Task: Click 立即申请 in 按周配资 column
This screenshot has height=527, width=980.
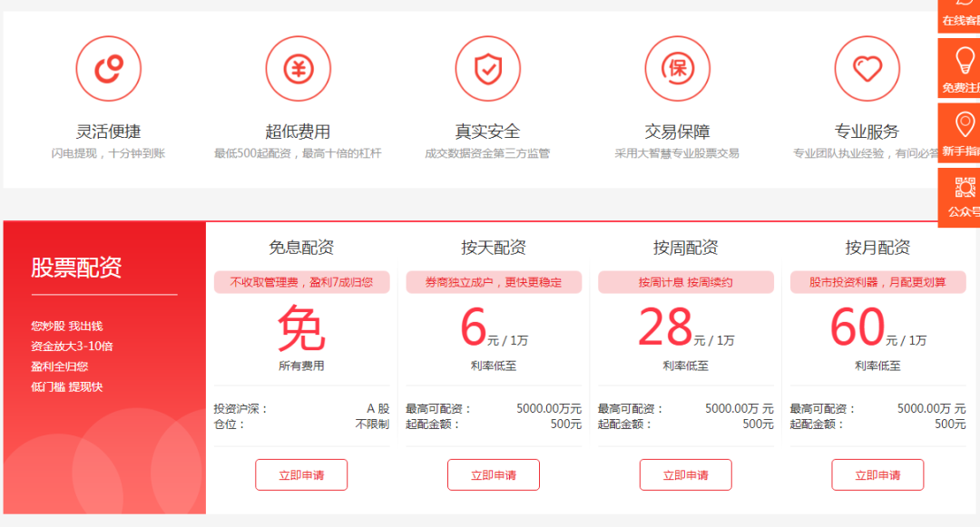Action: pos(685,475)
